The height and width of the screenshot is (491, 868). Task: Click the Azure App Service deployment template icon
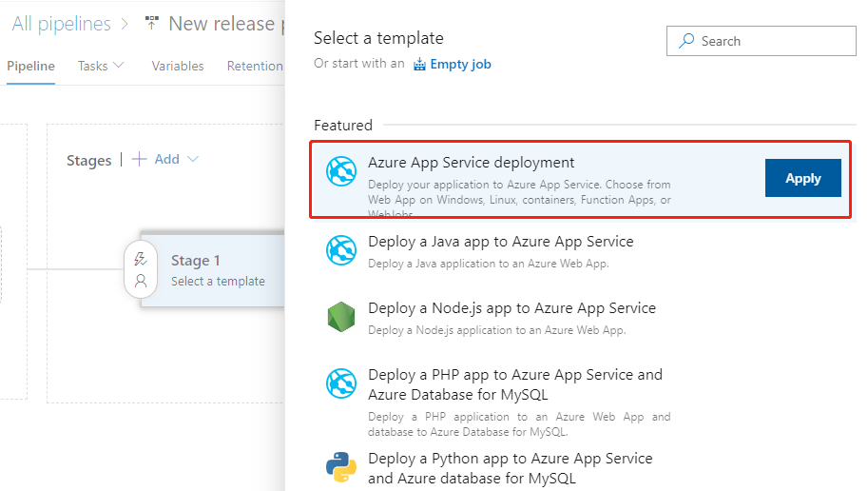(341, 171)
